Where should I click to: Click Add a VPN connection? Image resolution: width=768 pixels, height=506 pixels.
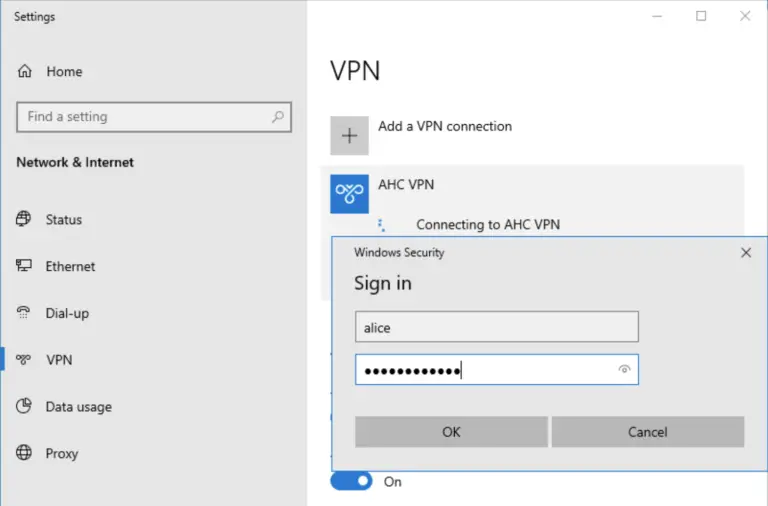click(445, 126)
